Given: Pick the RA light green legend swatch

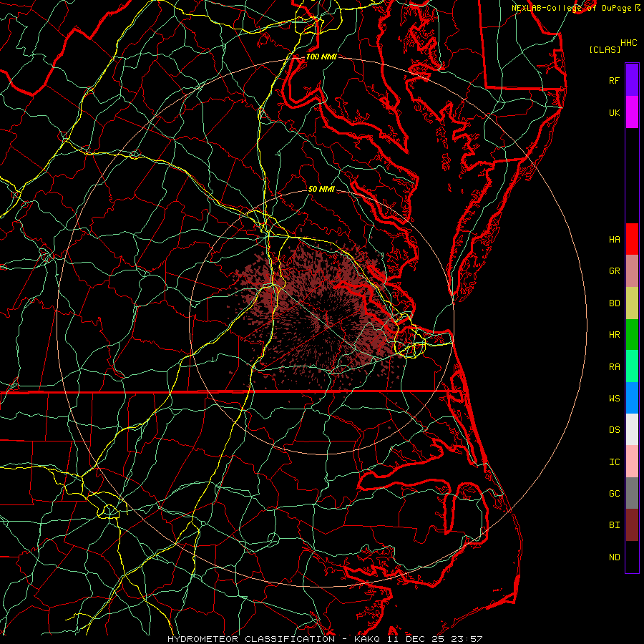Looking at the screenshot, I should click(x=632, y=366).
